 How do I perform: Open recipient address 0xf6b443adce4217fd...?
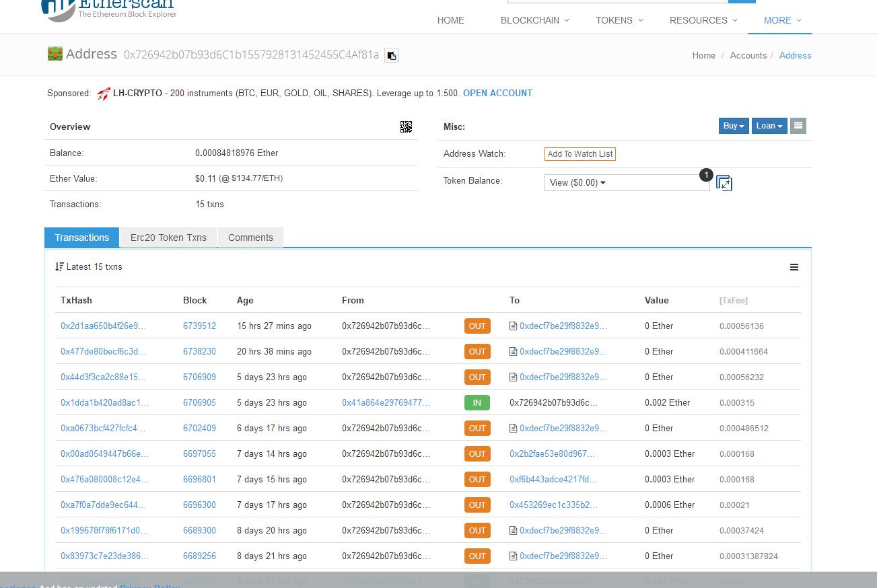(553, 480)
